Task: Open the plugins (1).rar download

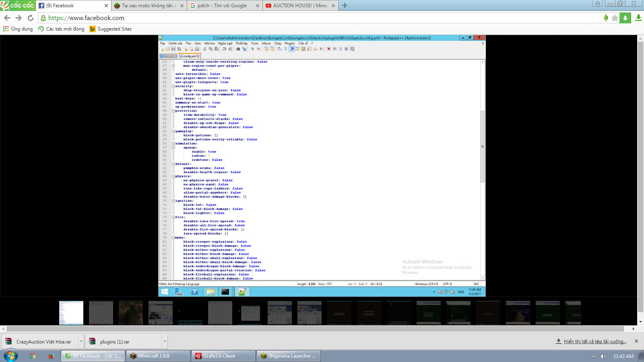Action: [123, 341]
